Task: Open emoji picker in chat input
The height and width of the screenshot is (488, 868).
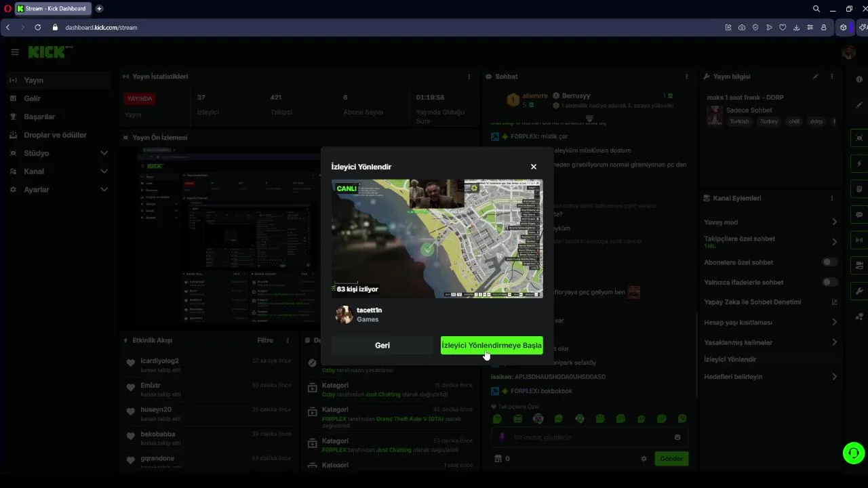Action: pos(677,437)
